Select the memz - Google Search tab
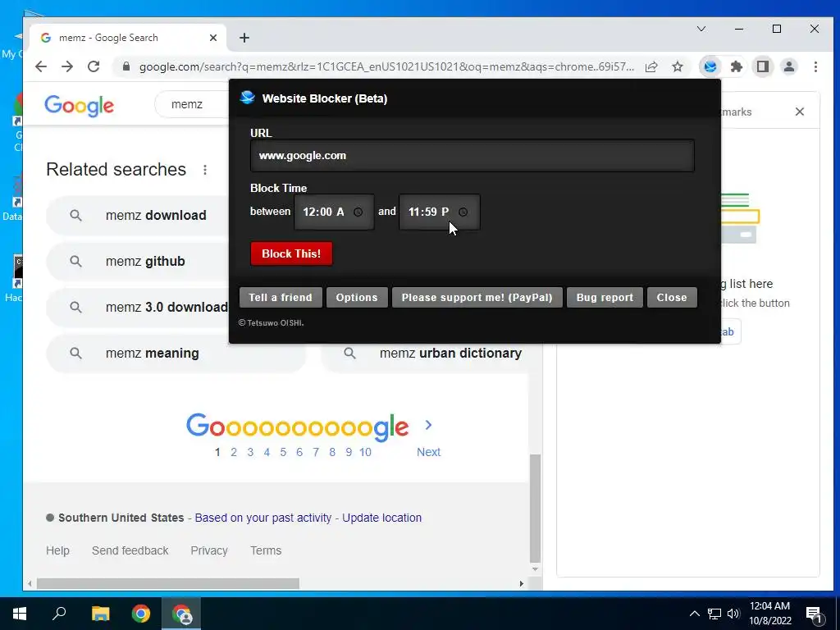The width and height of the screenshot is (840, 630). [x=129, y=38]
